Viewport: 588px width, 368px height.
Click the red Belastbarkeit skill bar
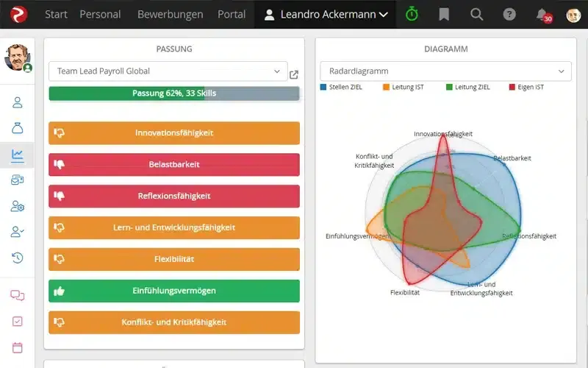(174, 165)
